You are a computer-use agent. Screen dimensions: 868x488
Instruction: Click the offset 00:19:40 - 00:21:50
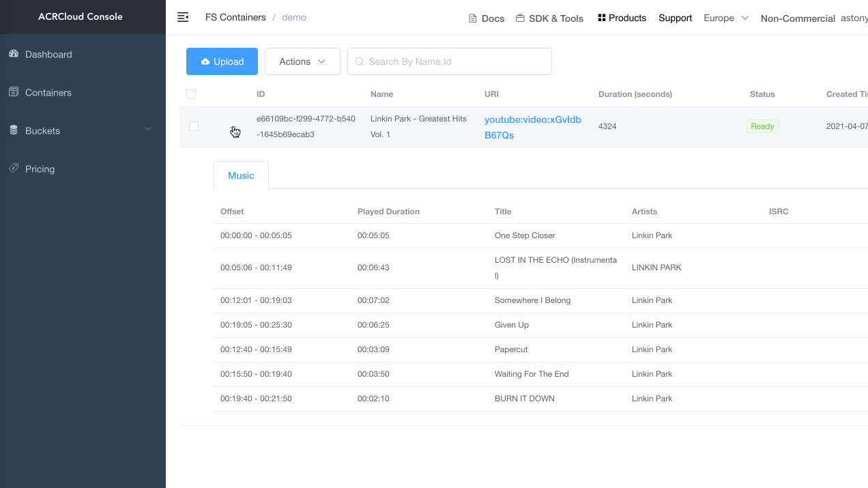click(x=256, y=399)
